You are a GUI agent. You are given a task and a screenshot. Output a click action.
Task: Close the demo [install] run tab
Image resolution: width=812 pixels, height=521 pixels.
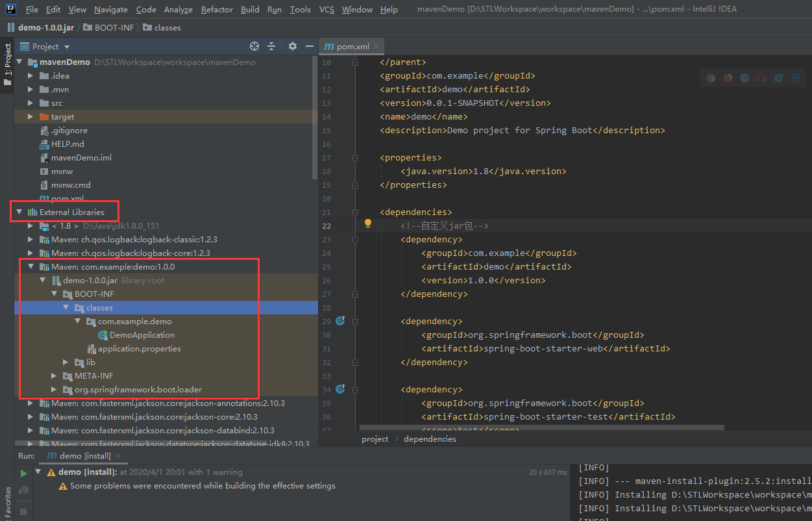(119, 456)
